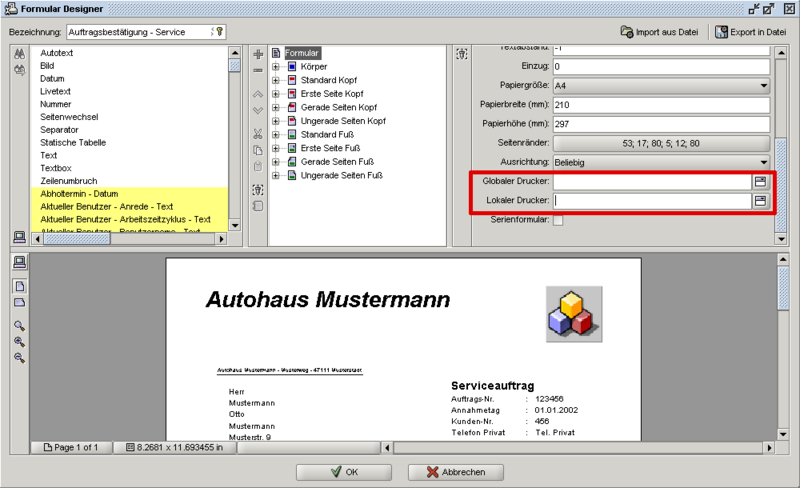
Task: Select Erste Seite Fuß in tree
Action: 328,148
